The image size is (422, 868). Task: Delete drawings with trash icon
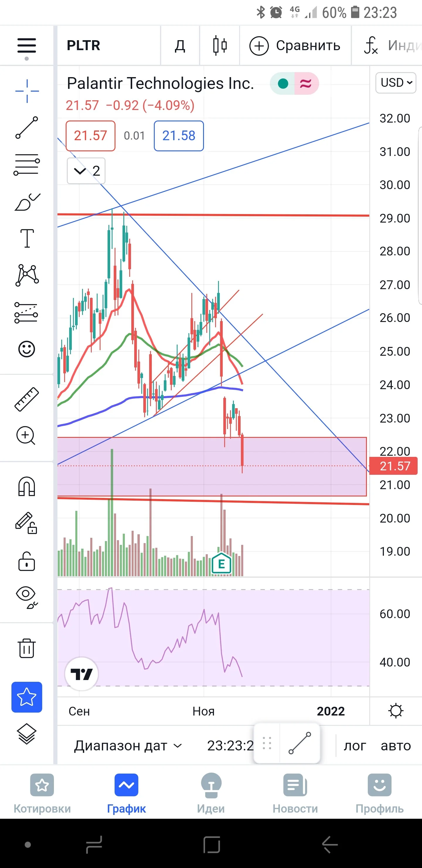[27, 648]
